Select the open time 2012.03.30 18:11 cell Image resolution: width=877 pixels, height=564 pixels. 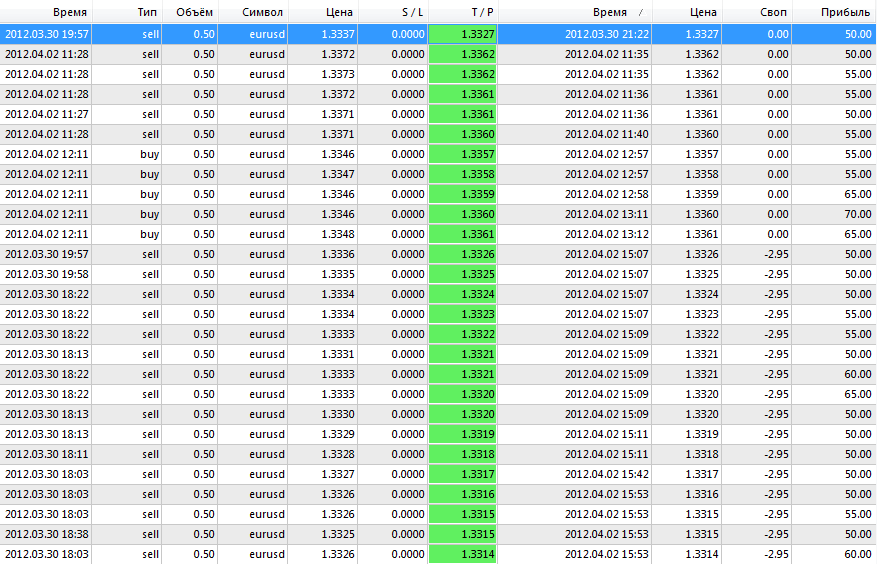pos(46,454)
